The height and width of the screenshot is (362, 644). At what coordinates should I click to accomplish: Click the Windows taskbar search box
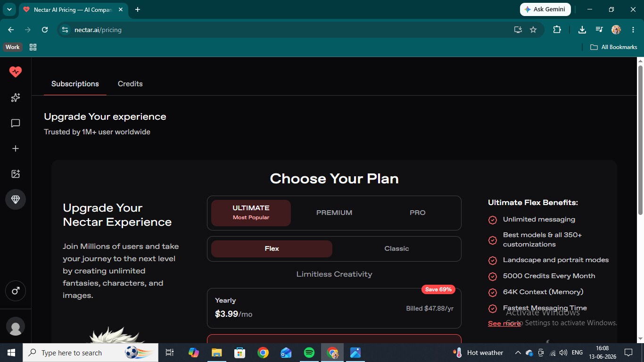click(90, 353)
